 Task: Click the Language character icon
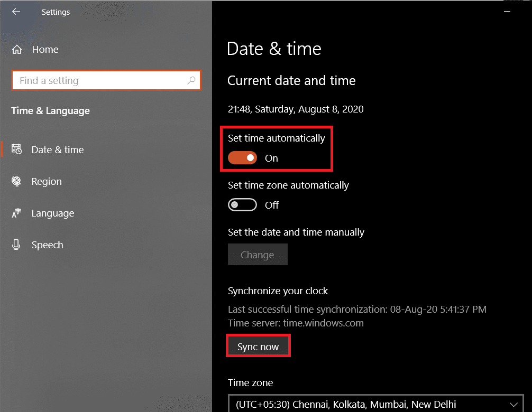click(x=16, y=213)
